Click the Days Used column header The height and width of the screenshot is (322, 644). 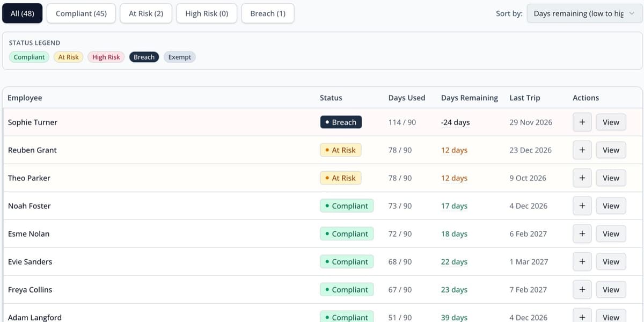click(x=407, y=98)
